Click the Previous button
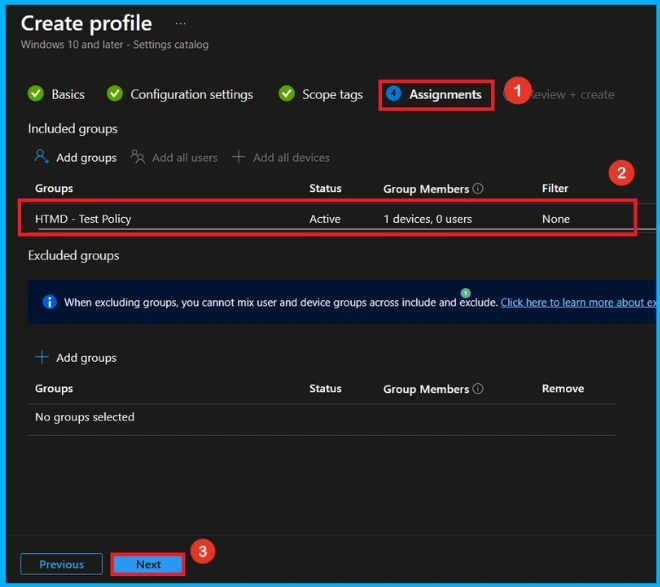 click(61, 564)
